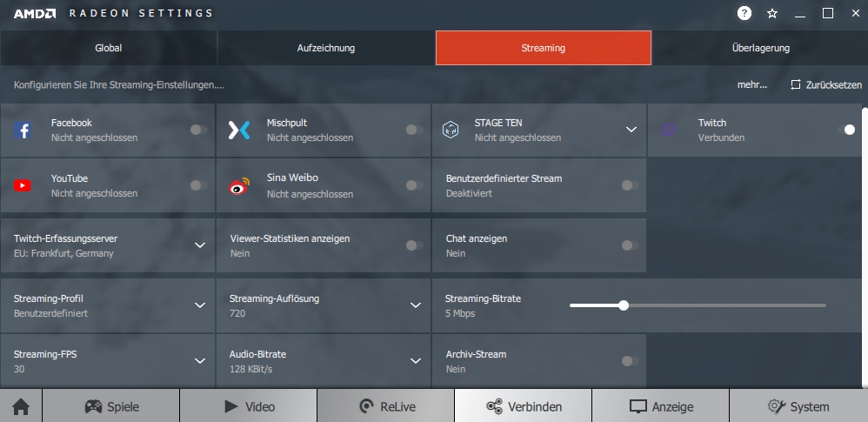Click the ReLive circular icon

pyautogui.click(x=366, y=406)
